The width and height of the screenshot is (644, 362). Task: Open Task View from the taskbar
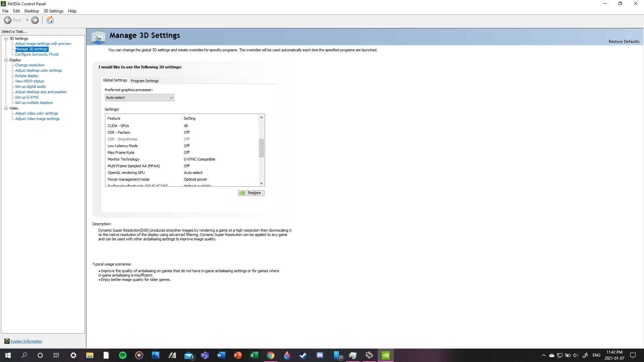click(x=56, y=355)
